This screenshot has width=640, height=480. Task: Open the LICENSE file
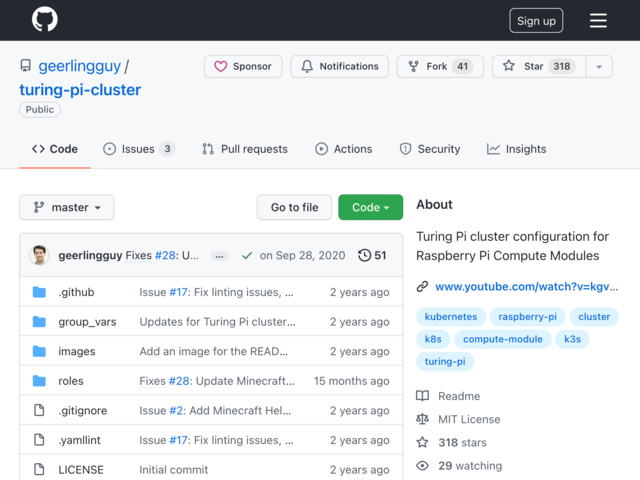[81, 470]
